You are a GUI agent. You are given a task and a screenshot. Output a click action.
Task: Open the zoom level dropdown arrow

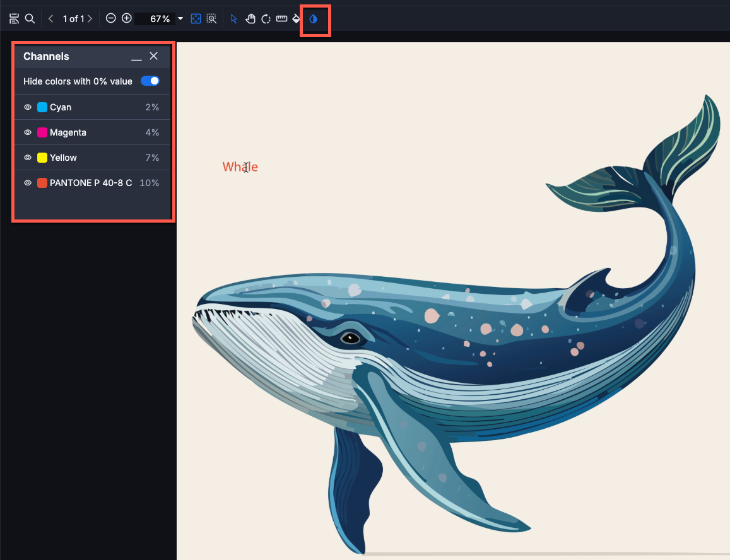[x=180, y=19]
